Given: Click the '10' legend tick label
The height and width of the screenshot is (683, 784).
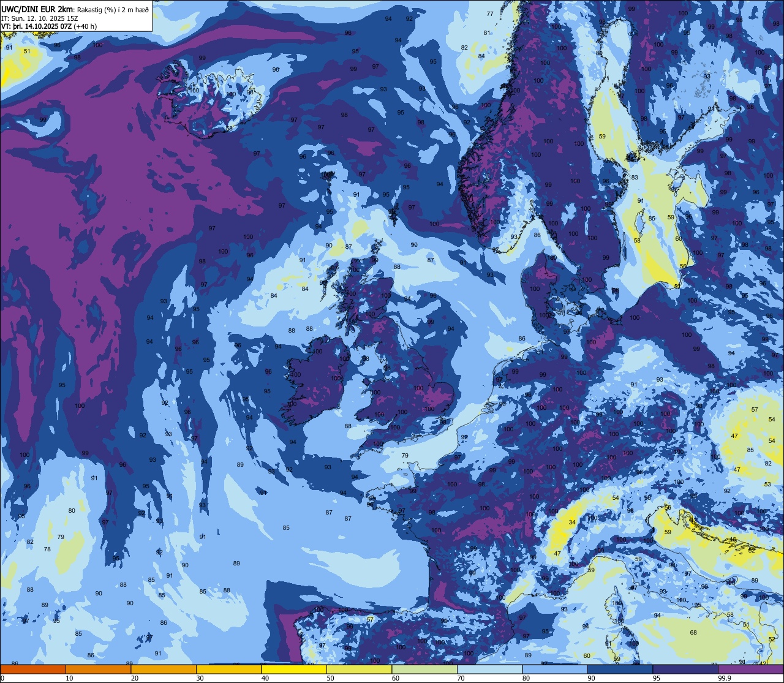Looking at the screenshot, I should point(69,678).
